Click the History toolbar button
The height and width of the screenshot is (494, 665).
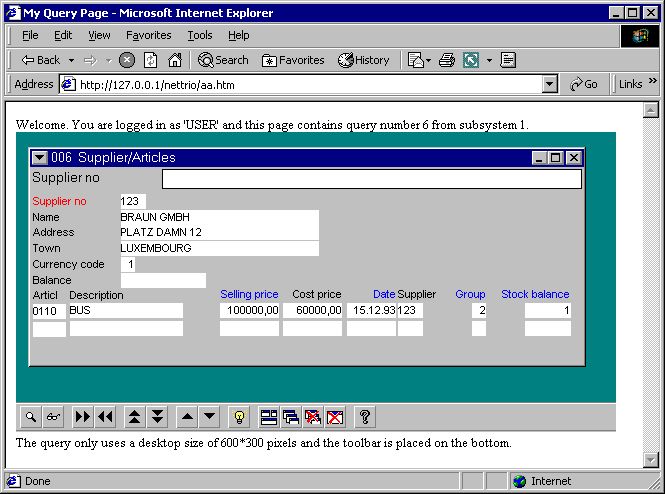(x=364, y=60)
